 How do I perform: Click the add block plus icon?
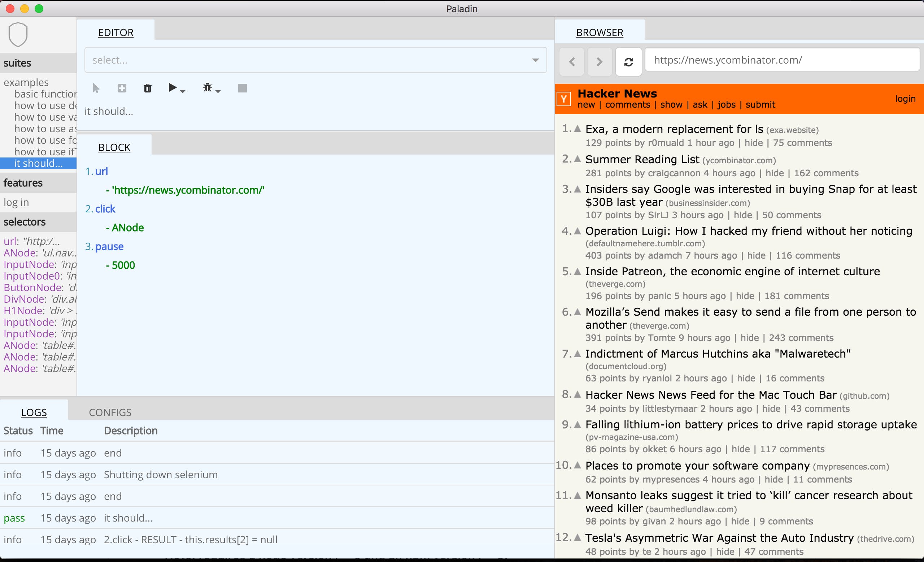(122, 88)
